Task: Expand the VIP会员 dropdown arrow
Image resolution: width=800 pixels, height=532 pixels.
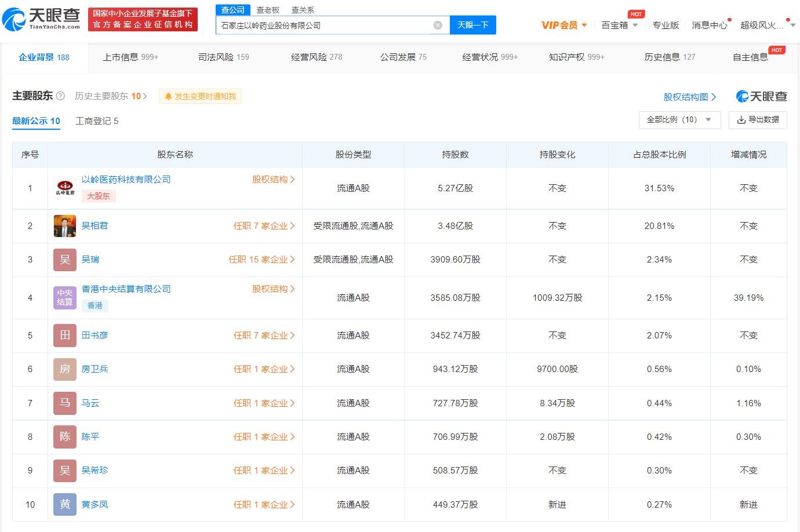Action: (x=584, y=25)
